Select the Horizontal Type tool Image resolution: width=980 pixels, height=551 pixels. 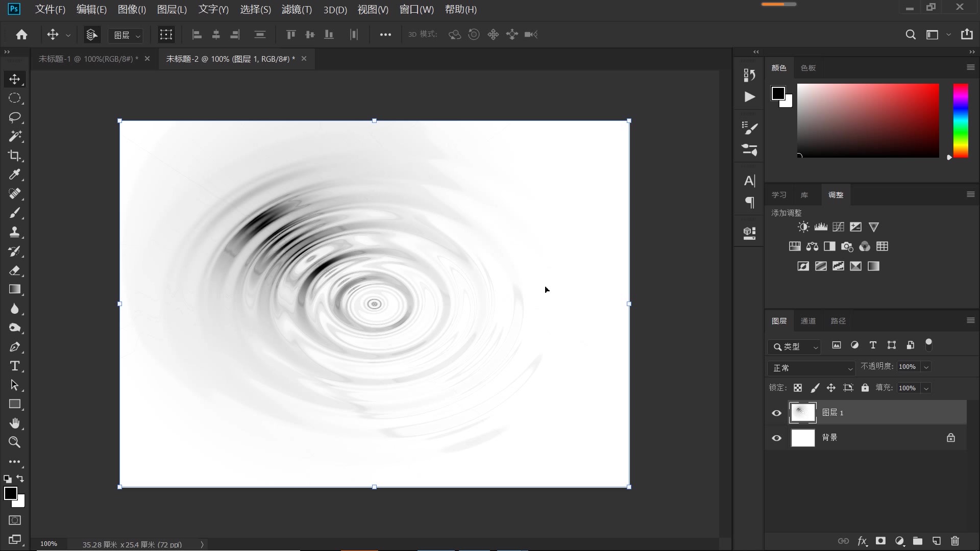pyautogui.click(x=15, y=366)
